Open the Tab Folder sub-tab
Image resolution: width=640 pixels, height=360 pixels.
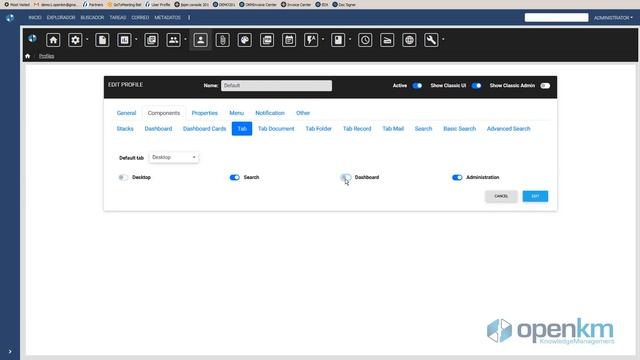click(318, 129)
